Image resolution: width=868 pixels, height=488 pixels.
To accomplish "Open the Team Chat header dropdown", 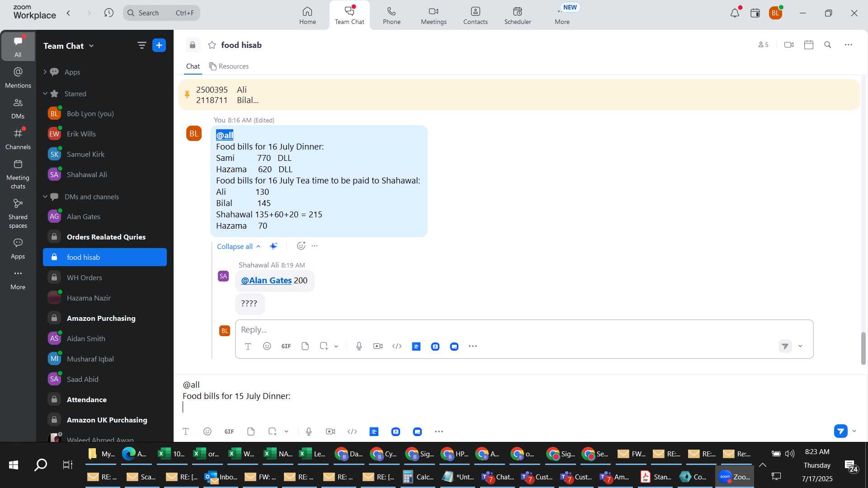I will click(91, 46).
